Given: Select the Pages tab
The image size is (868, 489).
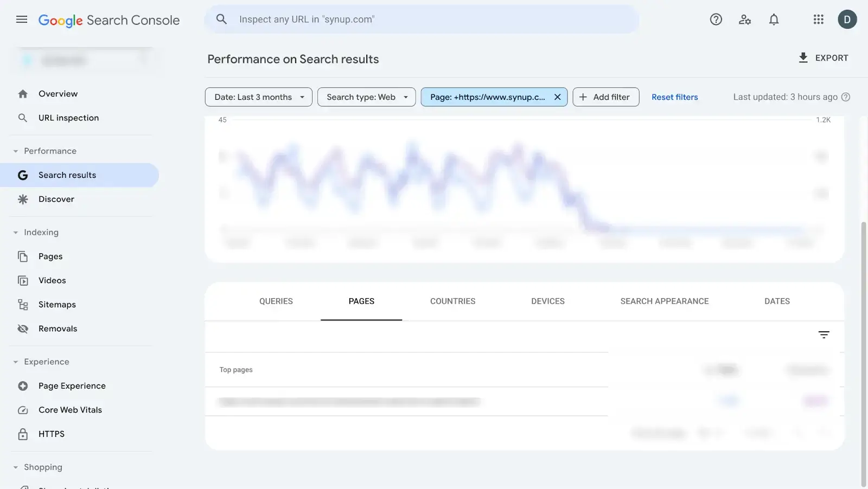Looking at the screenshot, I should 361,301.
